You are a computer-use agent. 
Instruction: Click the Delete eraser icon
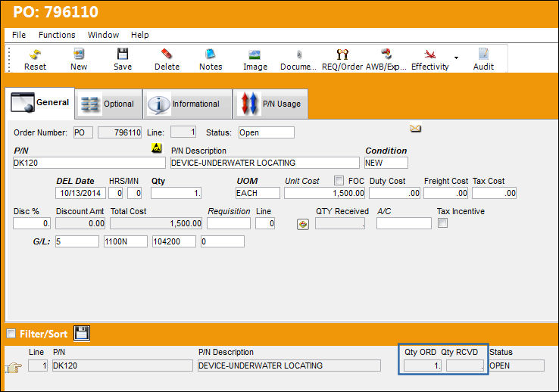[167, 54]
